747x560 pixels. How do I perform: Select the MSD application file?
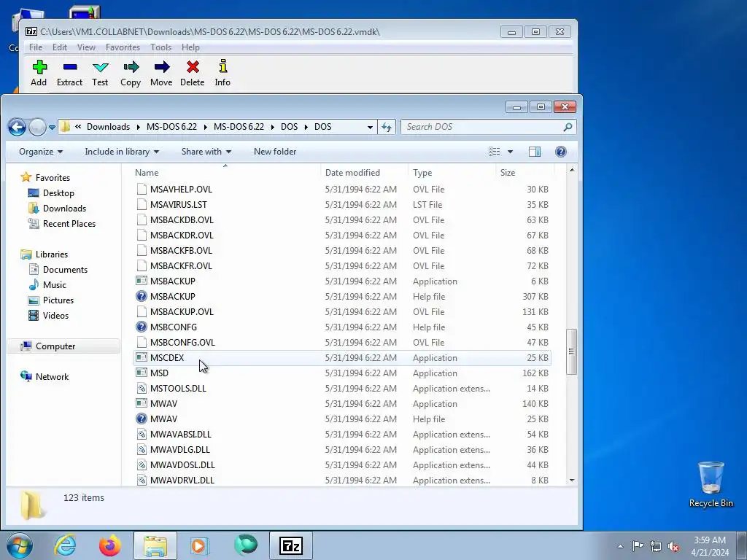tap(341, 373)
